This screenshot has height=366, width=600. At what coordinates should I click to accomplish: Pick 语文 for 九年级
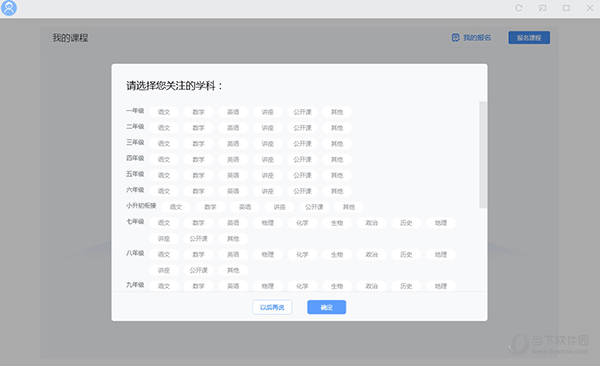click(x=164, y=286)
